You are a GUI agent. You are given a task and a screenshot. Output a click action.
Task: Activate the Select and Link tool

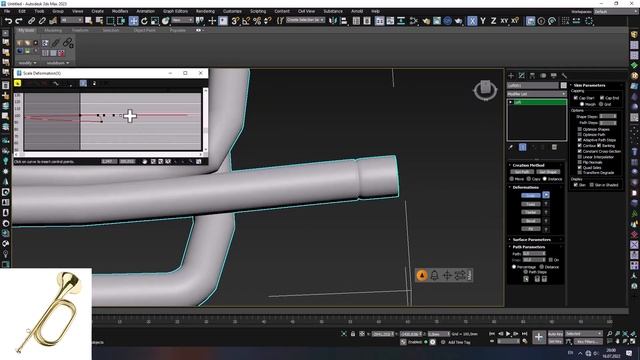point(31,20)
